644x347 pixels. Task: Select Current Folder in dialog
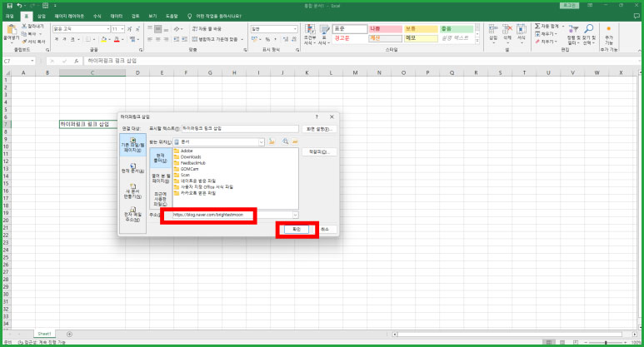(x=161, y=158)
